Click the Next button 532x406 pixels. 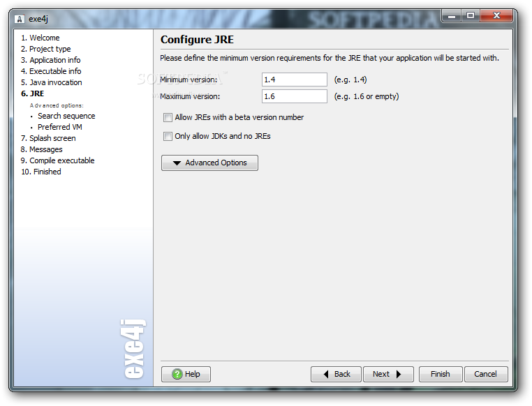(388, 374)
